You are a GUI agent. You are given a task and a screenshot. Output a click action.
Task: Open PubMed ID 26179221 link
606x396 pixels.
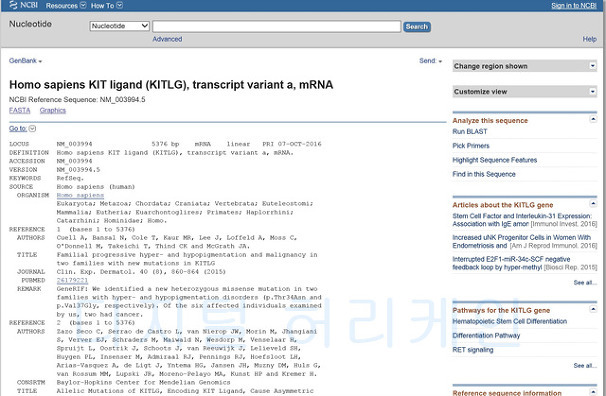tap(72, 280)
